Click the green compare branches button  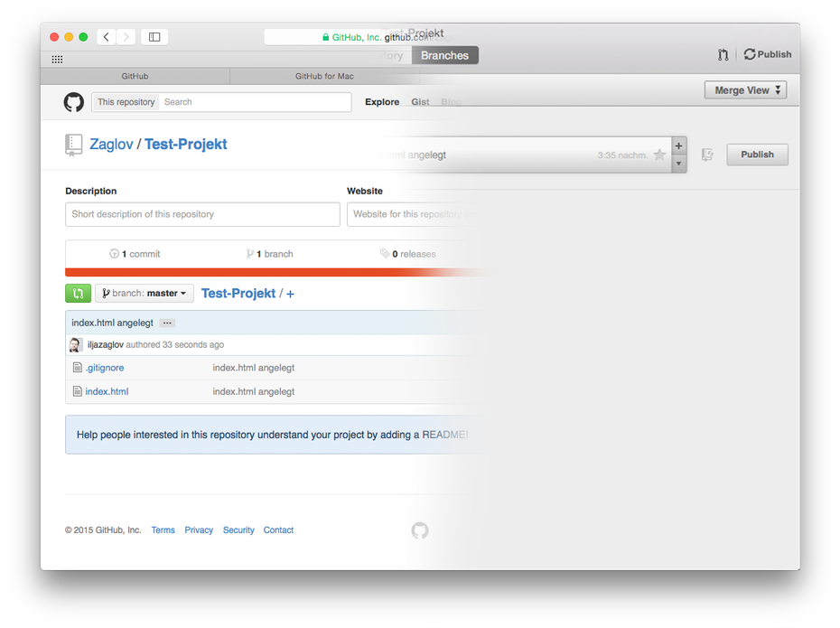79,293
